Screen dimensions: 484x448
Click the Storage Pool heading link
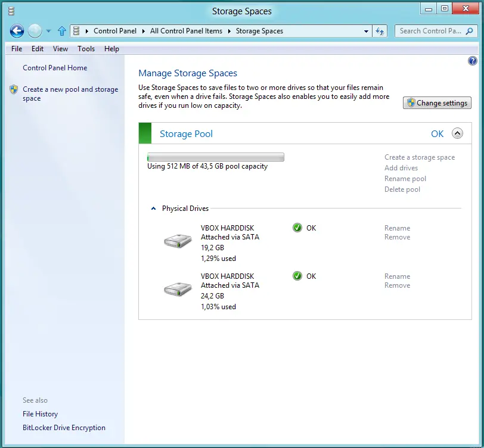tap(186, 133)
